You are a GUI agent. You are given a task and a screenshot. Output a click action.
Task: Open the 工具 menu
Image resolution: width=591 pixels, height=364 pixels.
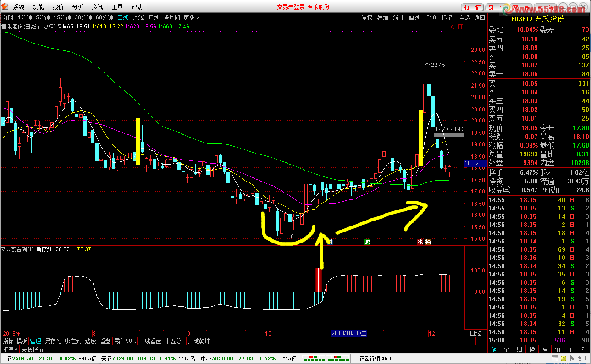tap(117, 7)
